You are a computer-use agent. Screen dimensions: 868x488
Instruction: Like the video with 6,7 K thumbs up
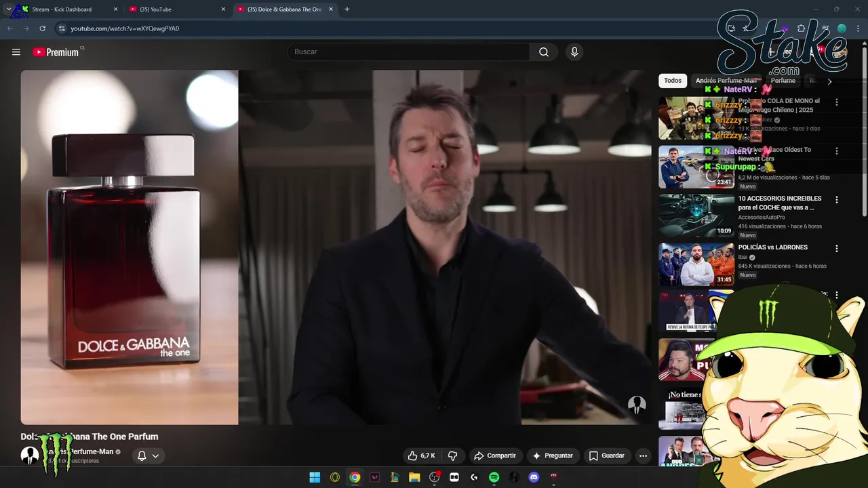pyautogui.click(x=421, y=455)
